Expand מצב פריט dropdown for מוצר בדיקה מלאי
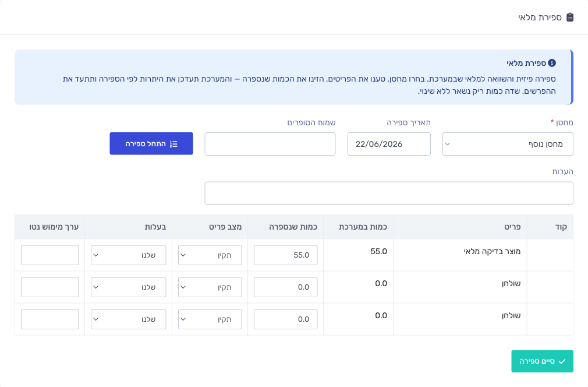Image resolution: width=588 pixels, height=387 pixels. tap(210, 255)
